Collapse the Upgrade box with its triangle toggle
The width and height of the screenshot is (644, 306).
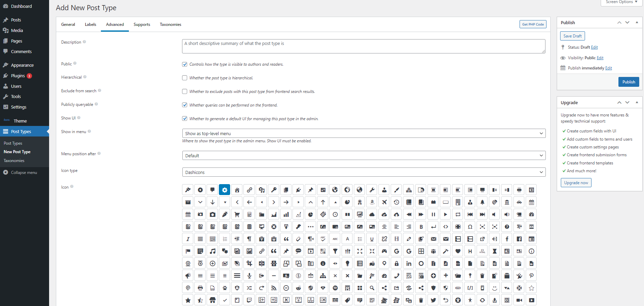(x=636, y=102)
